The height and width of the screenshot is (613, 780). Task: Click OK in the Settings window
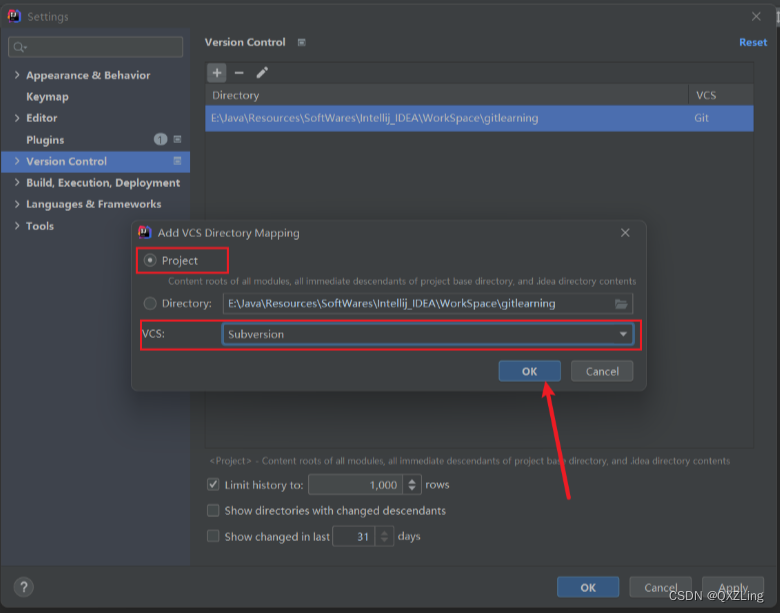[x=588, y=587]
